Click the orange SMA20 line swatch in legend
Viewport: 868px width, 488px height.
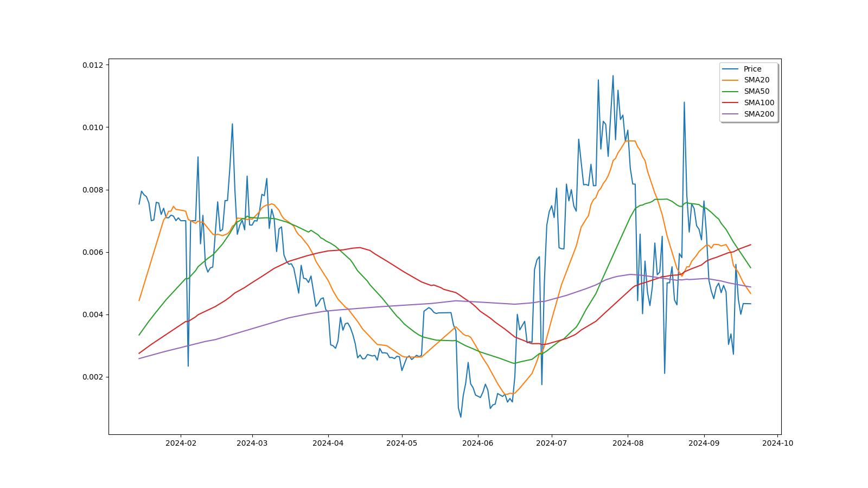point(731,80)
